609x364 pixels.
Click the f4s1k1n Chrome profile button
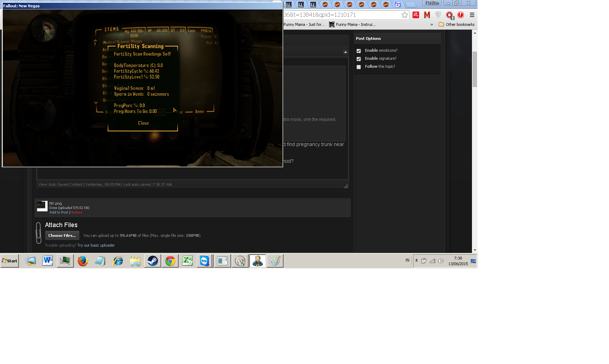(x=432, y=3)
